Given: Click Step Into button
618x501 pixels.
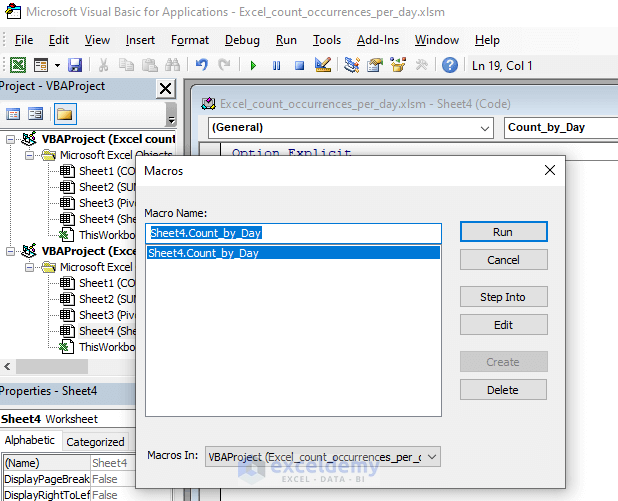Looking at the screenshot, I should 504,297.
